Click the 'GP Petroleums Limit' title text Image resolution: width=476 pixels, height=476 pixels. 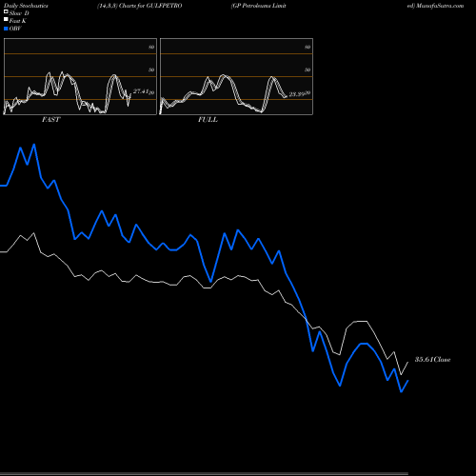pyautogui.click(x=259, y=6)
